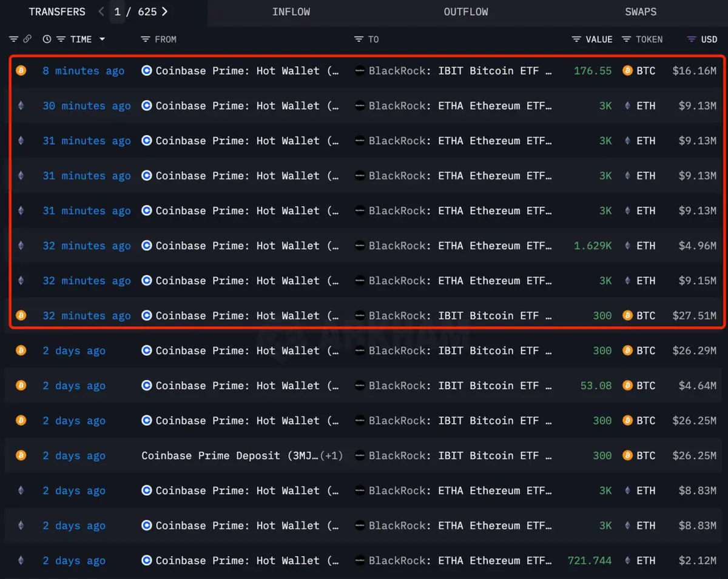Image resolution: width=728 pixels, height=579 pixels.
Task: Click the $27.51M USD amount
Action: pos(695,316)
